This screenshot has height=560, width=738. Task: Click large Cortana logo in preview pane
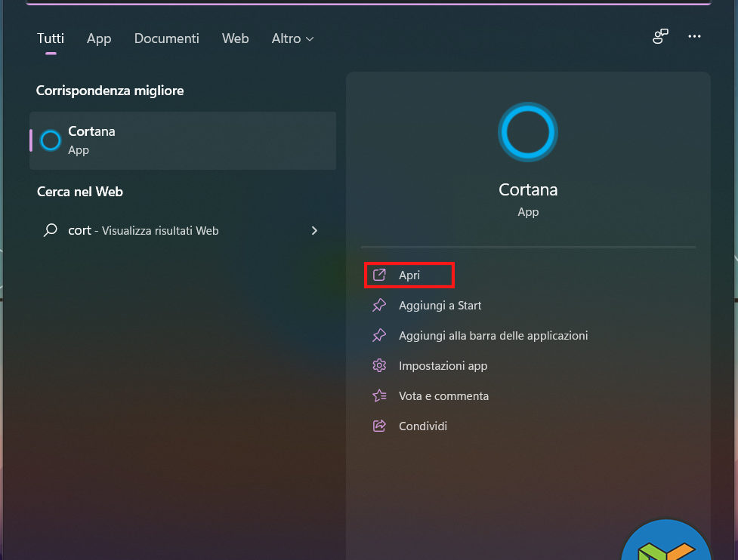(528, 132)
